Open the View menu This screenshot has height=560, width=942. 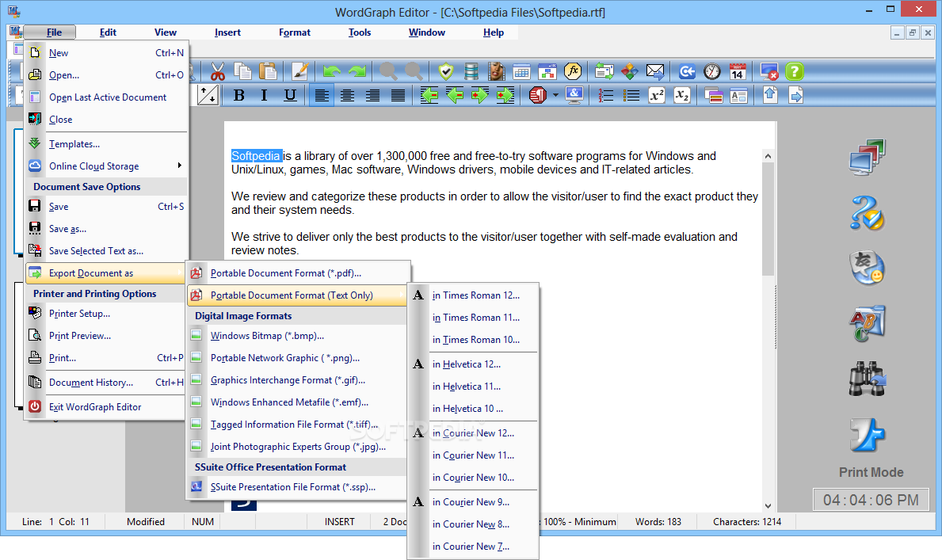[166, 32]
